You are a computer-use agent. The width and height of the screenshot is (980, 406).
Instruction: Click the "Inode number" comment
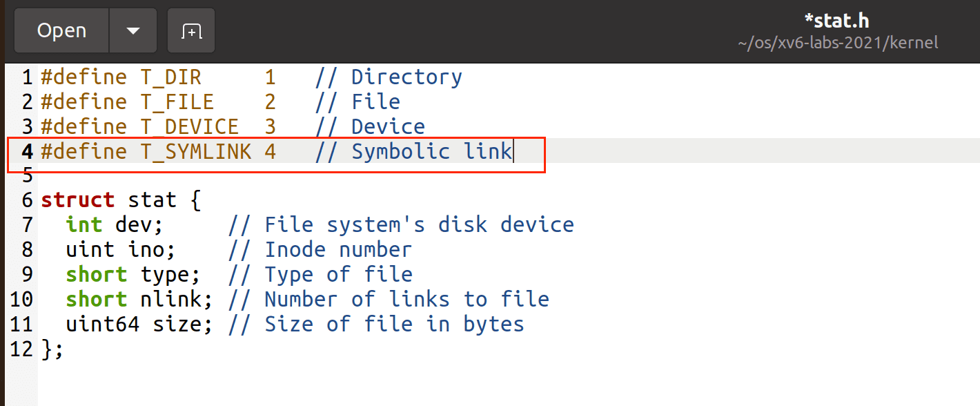pos(338,250)
